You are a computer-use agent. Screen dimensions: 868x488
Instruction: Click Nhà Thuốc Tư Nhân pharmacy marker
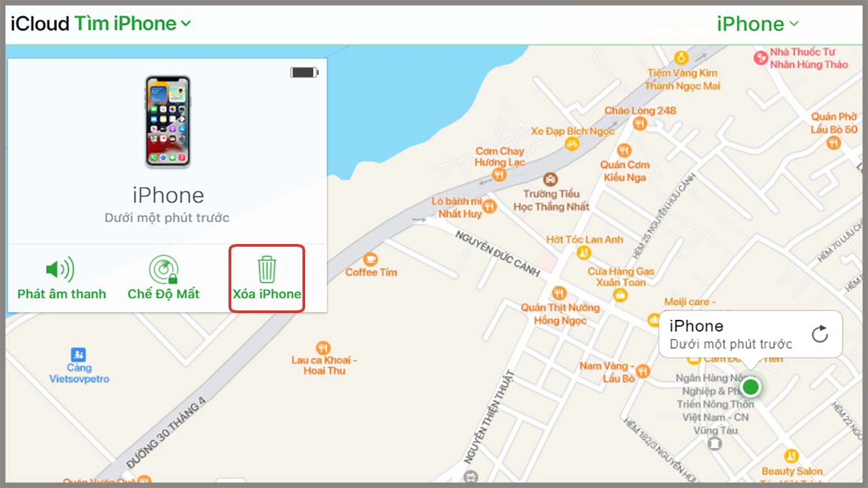761,58
